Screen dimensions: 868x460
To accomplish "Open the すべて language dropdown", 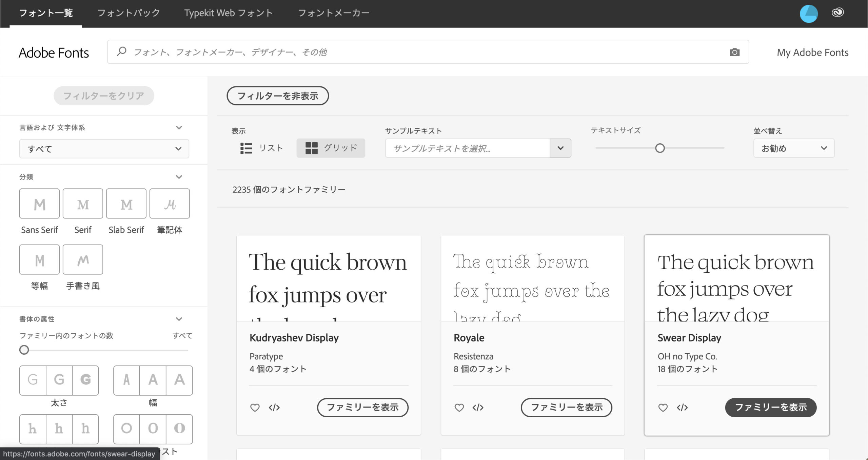I will [104, 149].
